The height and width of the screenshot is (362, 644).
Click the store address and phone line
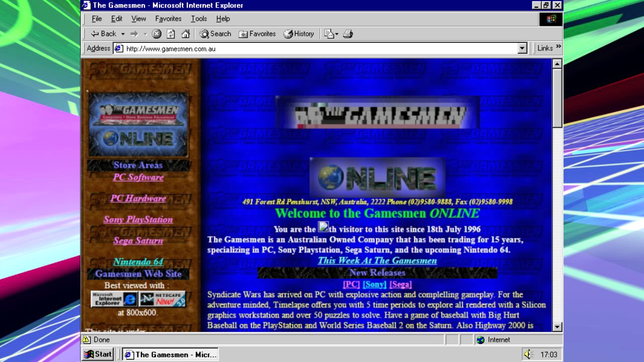(377, 202)
